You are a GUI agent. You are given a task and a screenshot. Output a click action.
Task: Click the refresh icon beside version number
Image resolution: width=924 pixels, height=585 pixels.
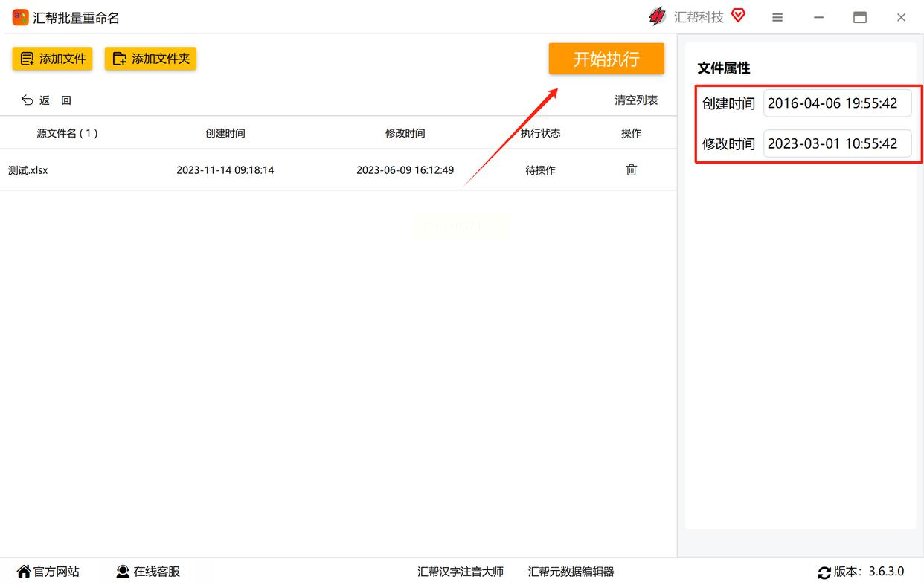pos(824,572)
